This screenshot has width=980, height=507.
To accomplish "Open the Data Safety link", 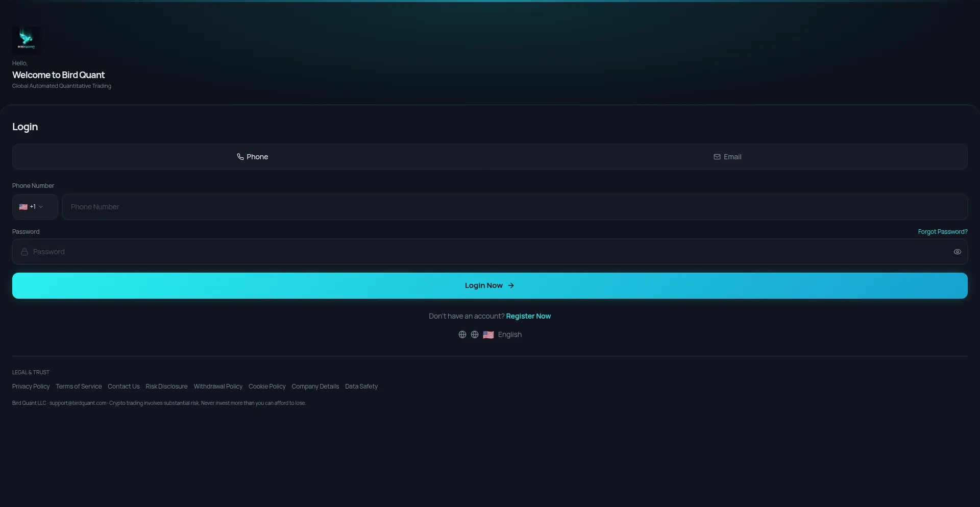I will coord(361,387).
